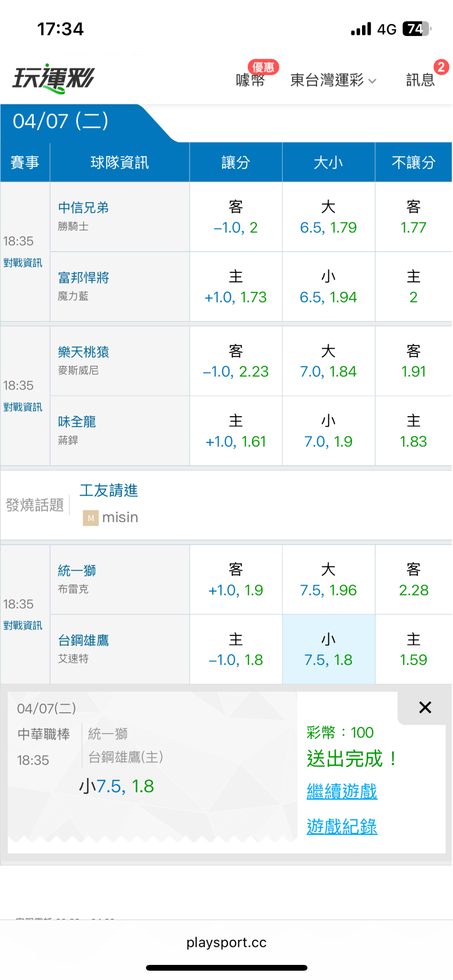Open 對戰資訊 for 統一獅 game

click(x=23, y=626)
